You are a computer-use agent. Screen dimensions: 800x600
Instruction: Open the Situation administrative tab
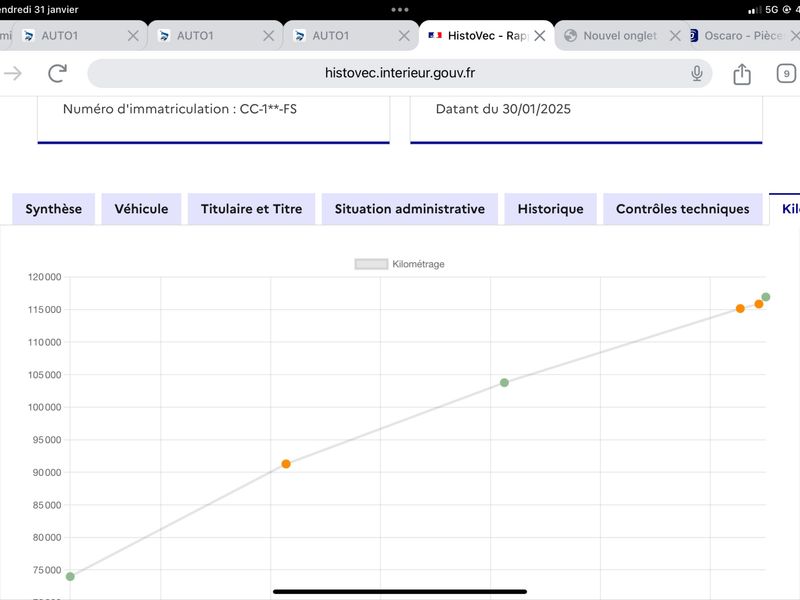click(410, 209)
